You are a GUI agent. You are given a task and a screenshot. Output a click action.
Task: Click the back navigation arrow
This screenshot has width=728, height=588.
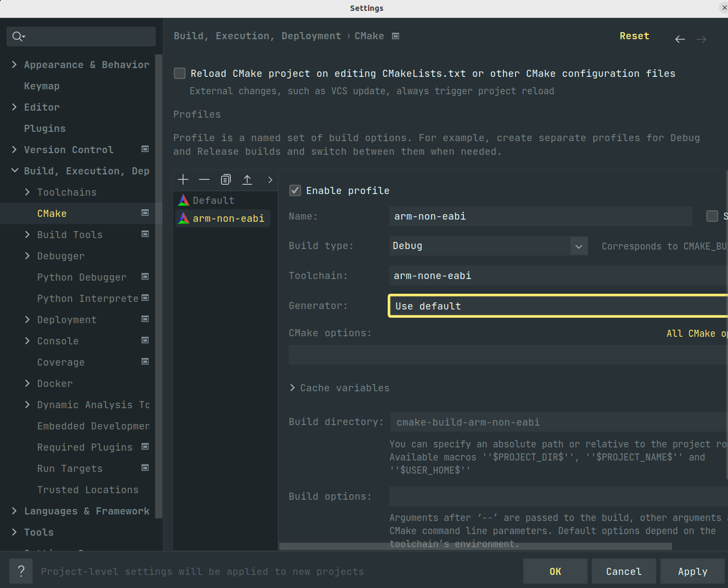(x=680, y=39)
